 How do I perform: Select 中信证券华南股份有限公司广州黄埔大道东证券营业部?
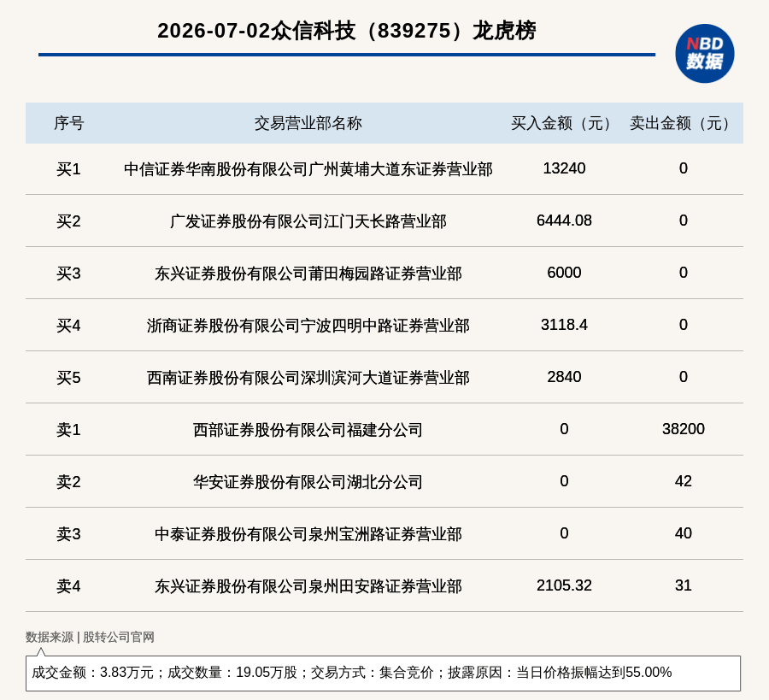pyautogui.click(x=308, y=169)
